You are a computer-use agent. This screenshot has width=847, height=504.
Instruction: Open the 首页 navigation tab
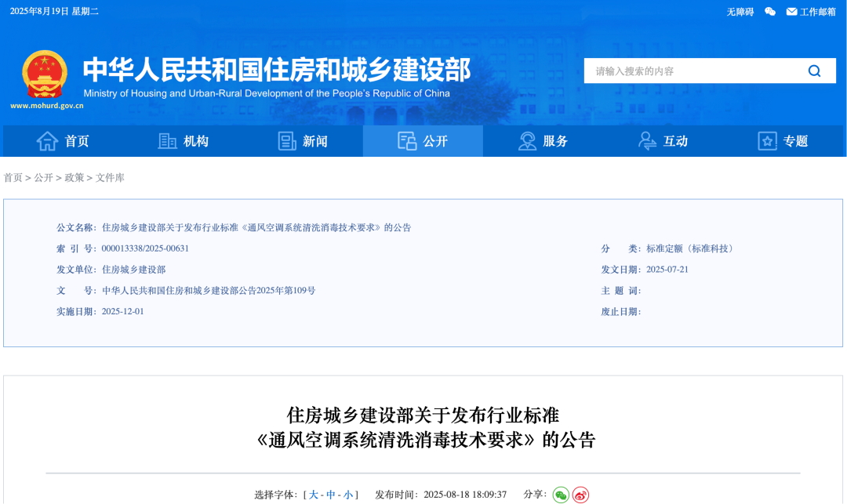[x=63, y=141]
